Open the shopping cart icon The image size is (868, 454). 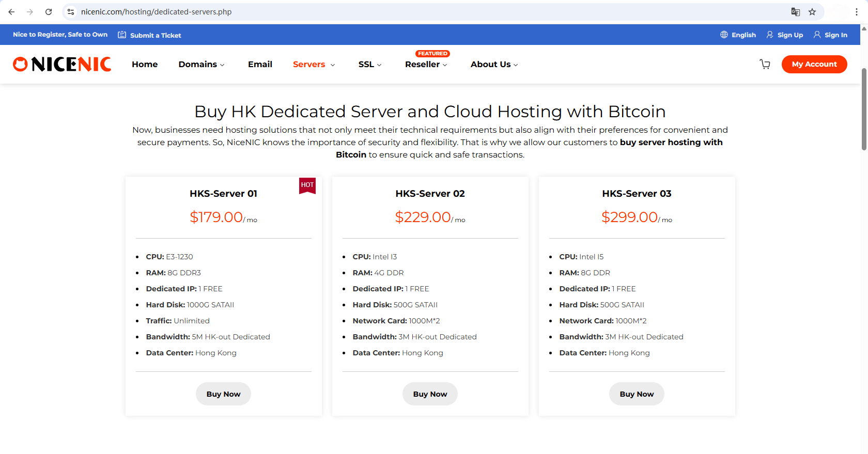click(765, 64)
